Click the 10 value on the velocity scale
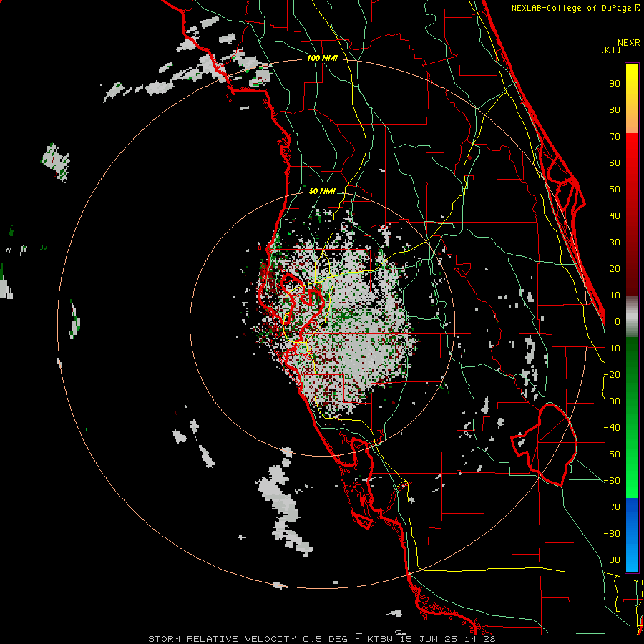The height and width of the screenshot is (644, 644). click(x=615, y=296)
